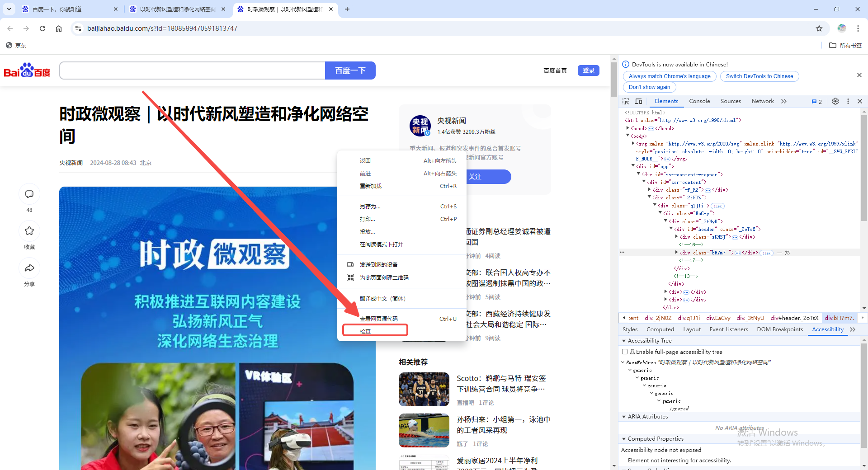Show more Styles pane tabs chevron
This screenshot has width=868, height=470.
pos(853,329)
